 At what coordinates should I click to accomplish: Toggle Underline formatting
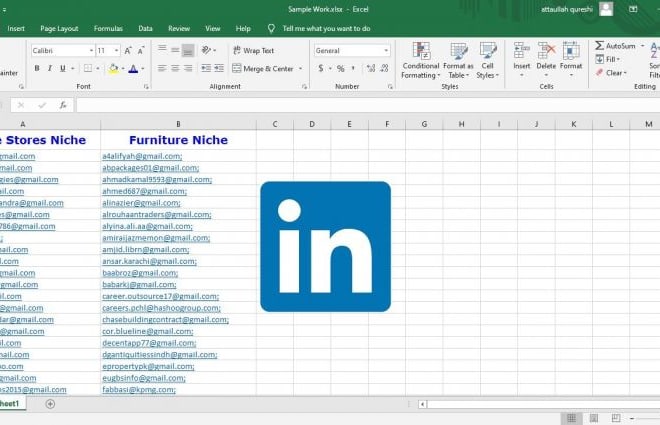(x=63, y=68)
